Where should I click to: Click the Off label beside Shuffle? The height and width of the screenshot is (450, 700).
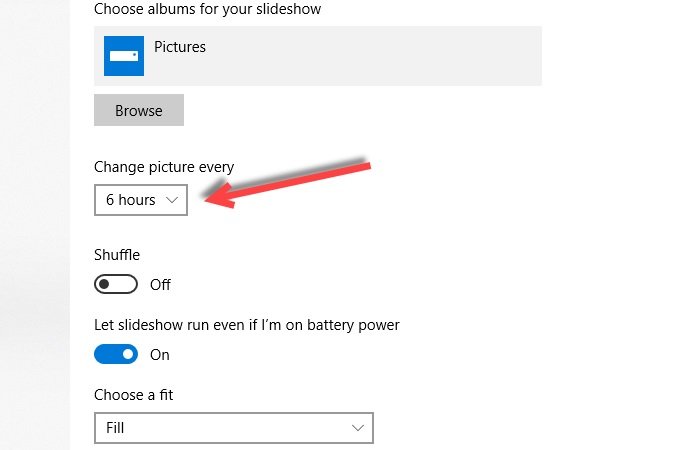[x=160, y=285]
